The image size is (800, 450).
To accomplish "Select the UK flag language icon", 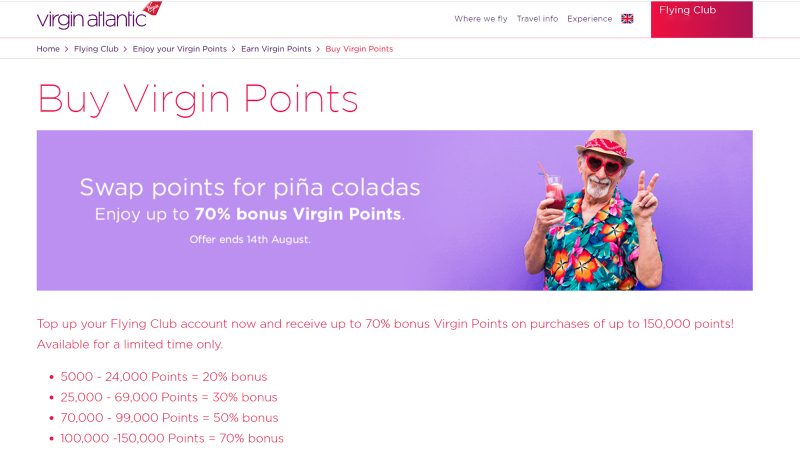I will point(627,19).
